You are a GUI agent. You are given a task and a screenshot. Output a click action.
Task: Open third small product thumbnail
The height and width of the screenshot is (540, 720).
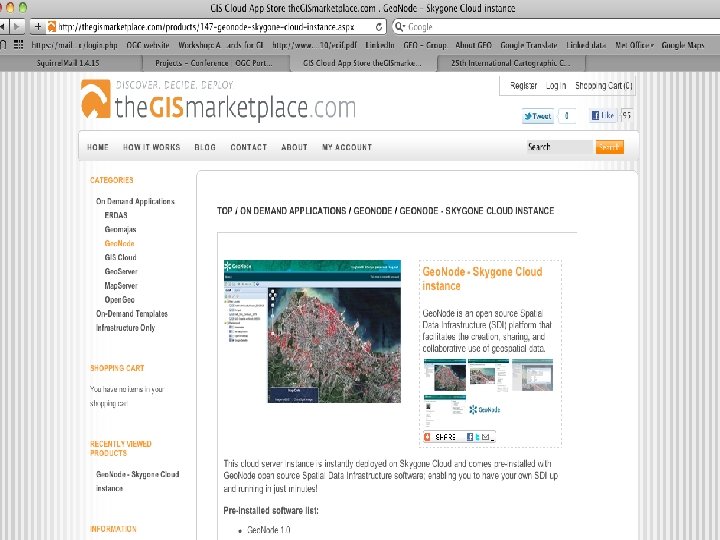[533, 375]
